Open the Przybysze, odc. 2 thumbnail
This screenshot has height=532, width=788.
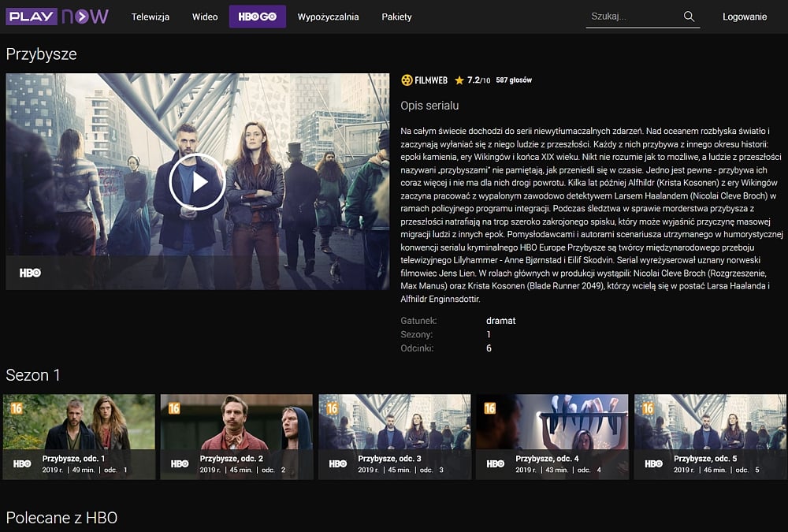236,437
